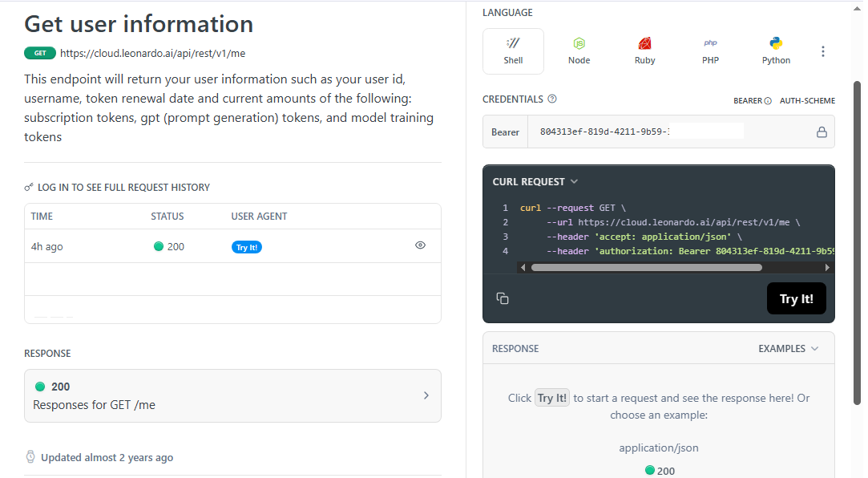Viewport: 868px width, 478px height.
Task: Click the CREDENTIALS section label
Action: coord(513,99)
